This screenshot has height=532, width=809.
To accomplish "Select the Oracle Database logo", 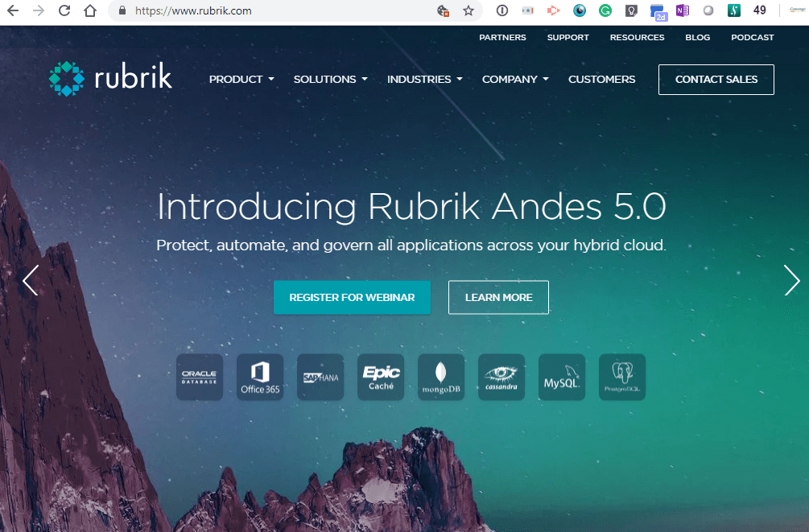I will coord(199,377).
